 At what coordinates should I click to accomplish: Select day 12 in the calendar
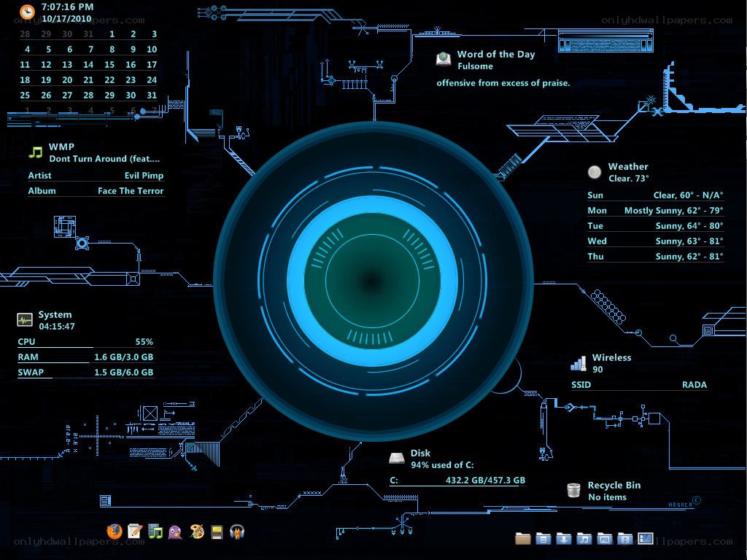click(x=46, y=64)
